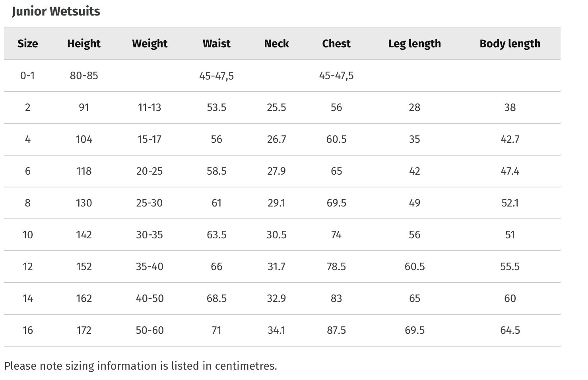This screenshot has height=380, width=588.
Task: Click the 26.7 neck value
Action: pos(276,139)
